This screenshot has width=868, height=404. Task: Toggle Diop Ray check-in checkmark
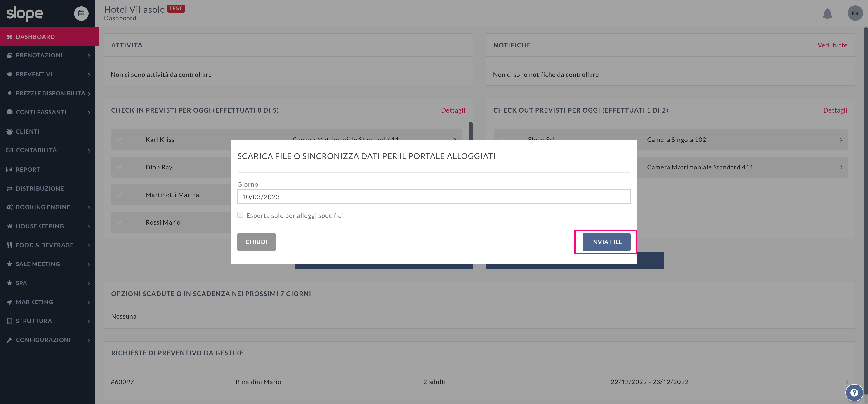(x=120, y=167)
